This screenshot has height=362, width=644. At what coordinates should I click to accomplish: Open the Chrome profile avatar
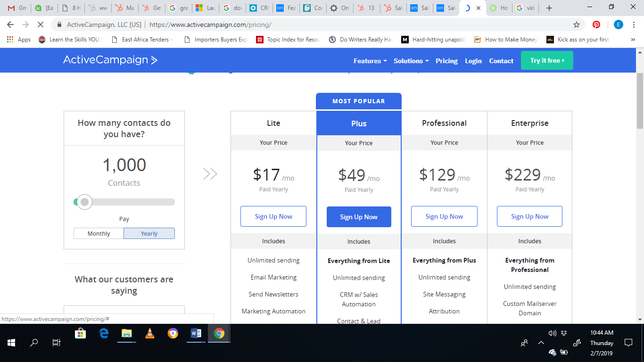coord(618,25)
